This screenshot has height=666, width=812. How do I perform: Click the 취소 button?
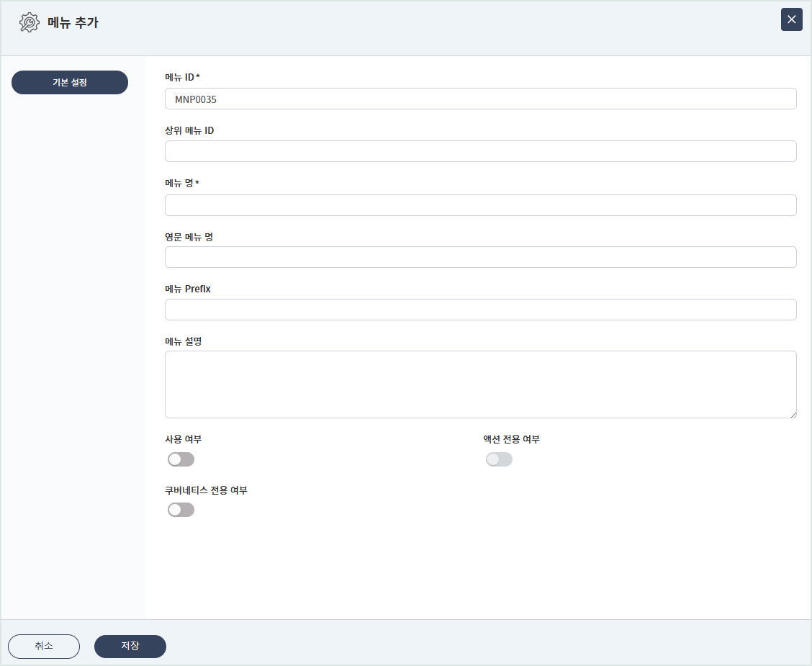click(44, 646)
